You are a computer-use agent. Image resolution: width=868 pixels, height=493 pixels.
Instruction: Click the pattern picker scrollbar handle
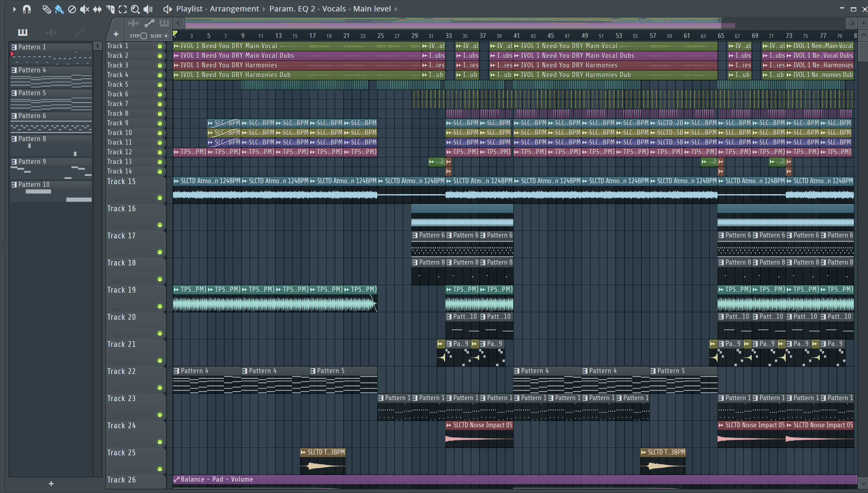(x=97, y=46)
